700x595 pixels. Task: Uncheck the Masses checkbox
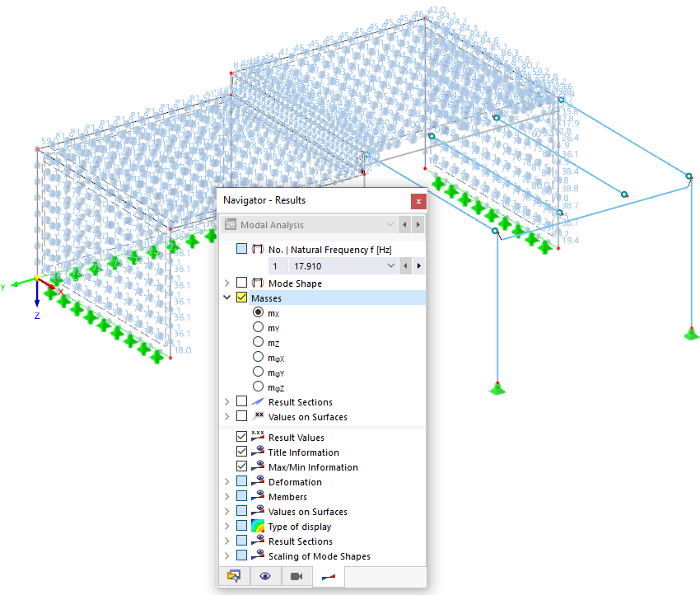point(241,297)
